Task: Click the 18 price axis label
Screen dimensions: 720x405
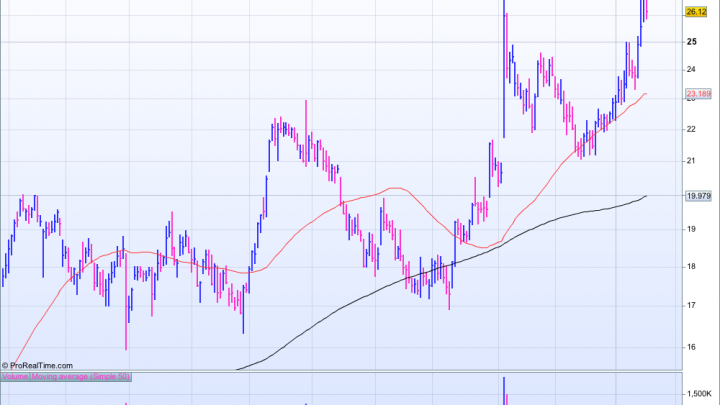Action: [691, 266]
